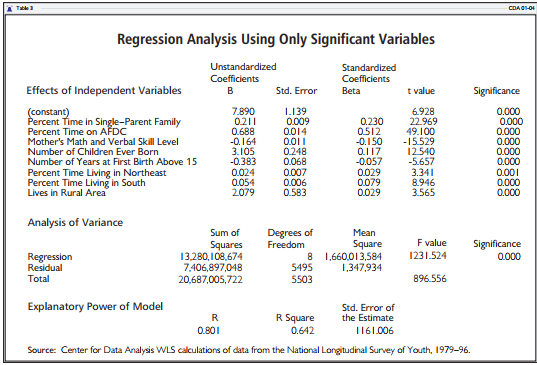Select the Std. Error of Estimate value 1161.006
Image resolution: width=537 pixels, height=365 pixels.
coord(374,331)
